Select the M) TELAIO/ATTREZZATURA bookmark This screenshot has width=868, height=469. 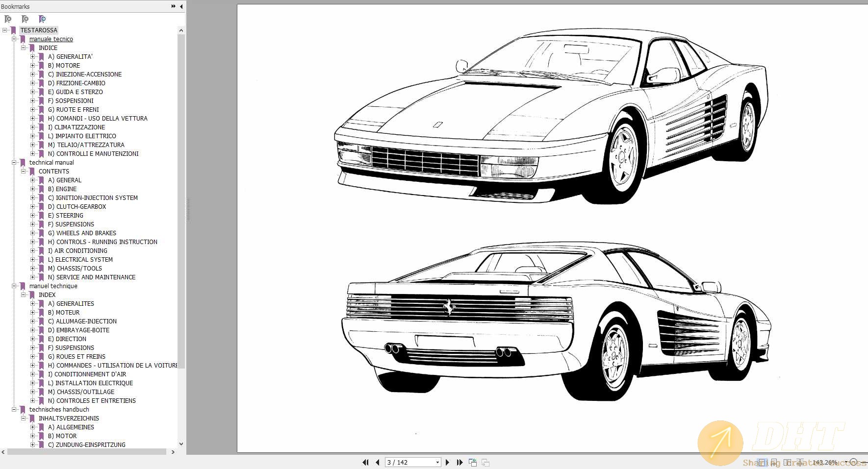pyautogui.click(x=86, y=145)
